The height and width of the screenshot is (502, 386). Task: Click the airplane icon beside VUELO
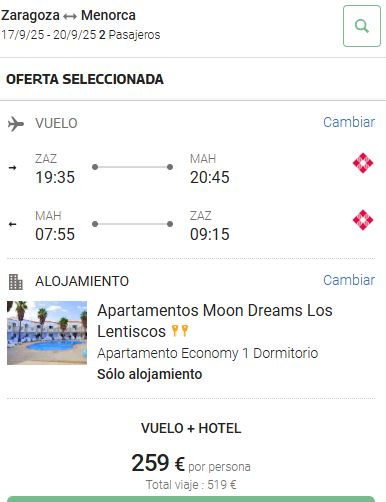click(x=16, y=124)
